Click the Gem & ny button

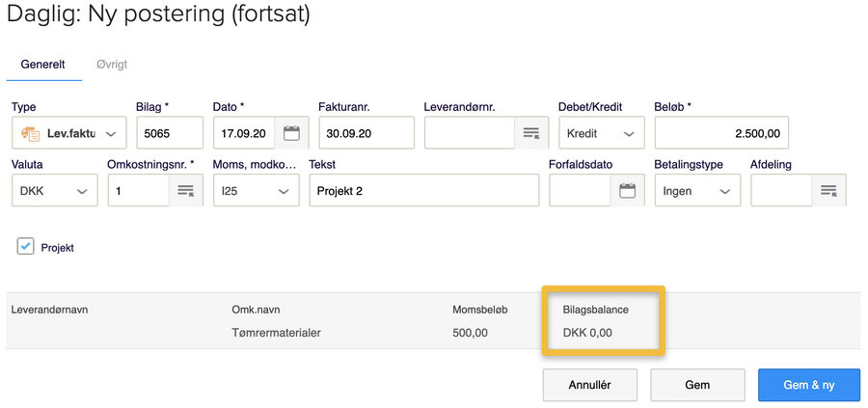808,385
